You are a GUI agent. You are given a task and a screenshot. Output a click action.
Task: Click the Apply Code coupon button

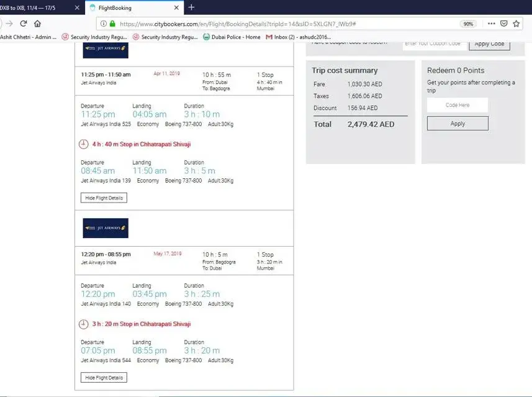(489, 43)
